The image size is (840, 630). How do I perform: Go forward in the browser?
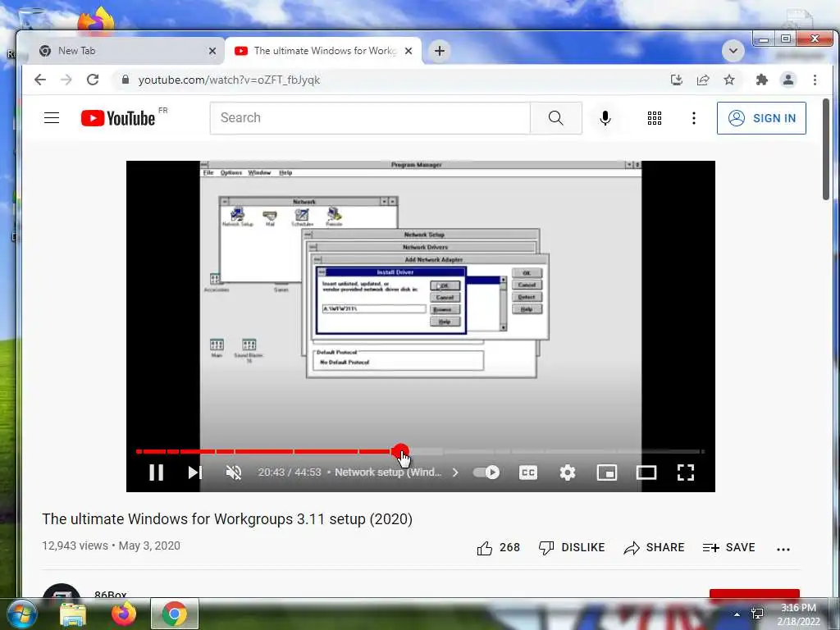[x=66, y=80]
